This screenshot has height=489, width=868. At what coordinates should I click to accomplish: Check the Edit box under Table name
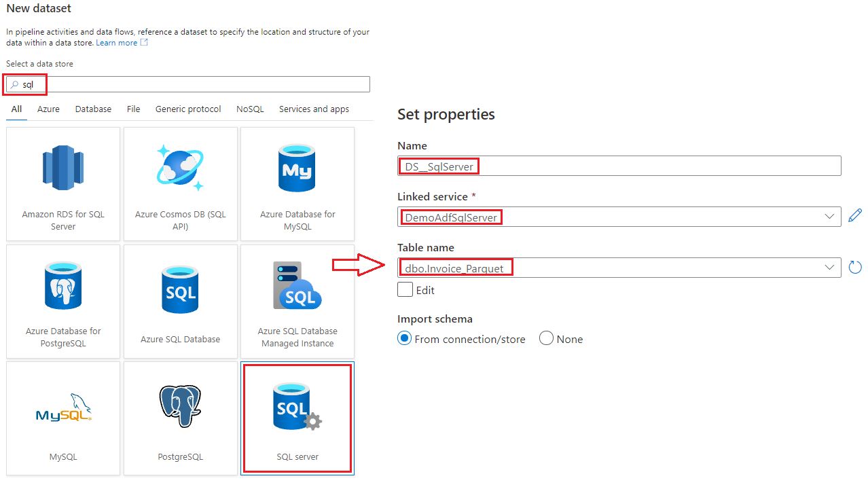[x=404, y=289]
